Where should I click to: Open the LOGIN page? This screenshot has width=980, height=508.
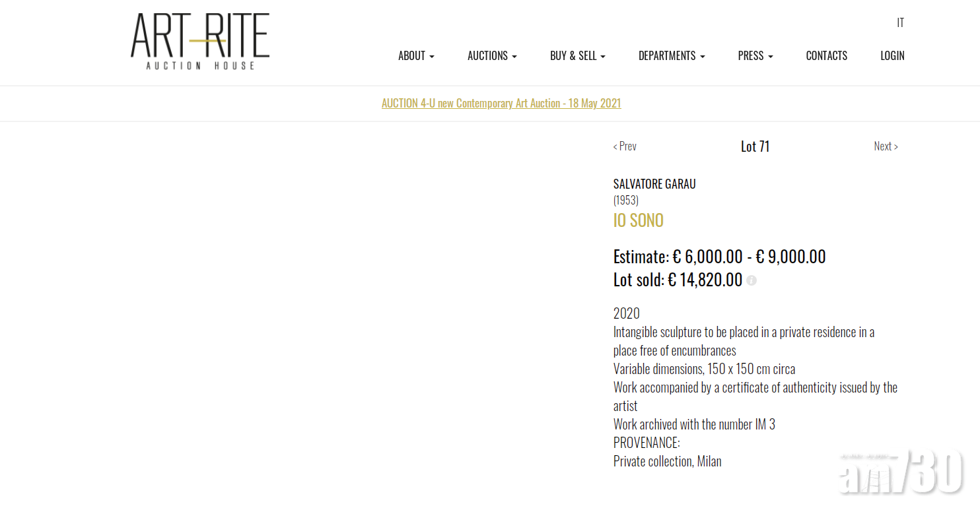892,56
